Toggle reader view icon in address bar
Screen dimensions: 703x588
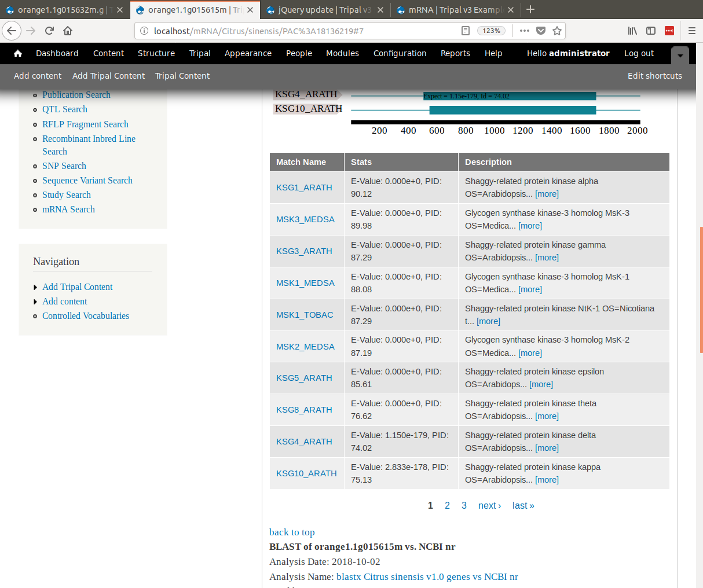click(x=466, y=31)
